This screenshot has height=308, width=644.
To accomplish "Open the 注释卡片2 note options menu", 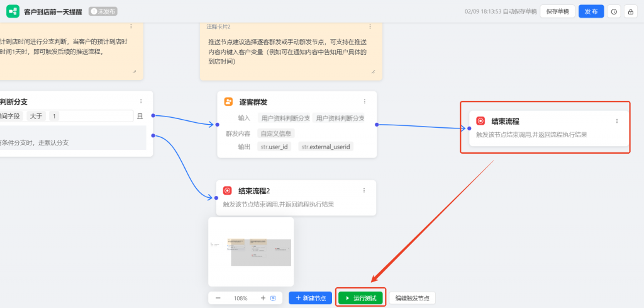I will tap(370, 26).
